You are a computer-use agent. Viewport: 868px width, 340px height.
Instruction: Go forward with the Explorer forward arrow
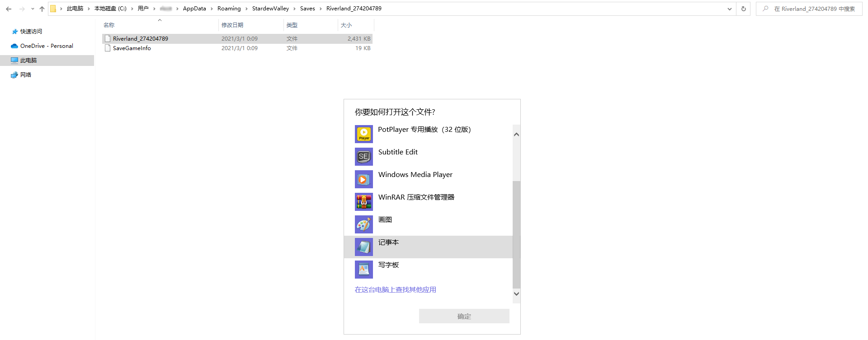point(22,9)
